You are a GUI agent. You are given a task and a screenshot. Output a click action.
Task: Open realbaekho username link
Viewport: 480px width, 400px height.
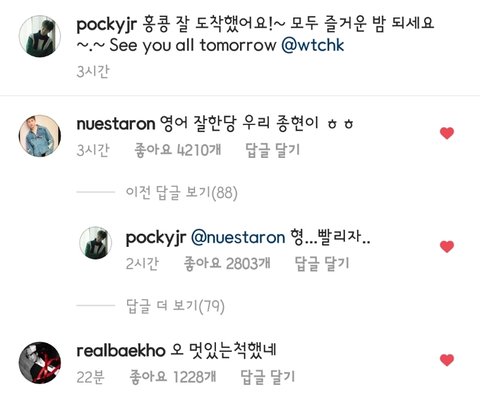tap(121, 351)
